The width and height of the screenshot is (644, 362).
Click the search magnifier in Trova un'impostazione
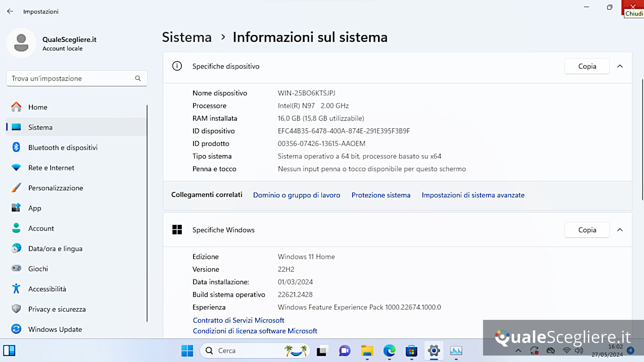138,78
